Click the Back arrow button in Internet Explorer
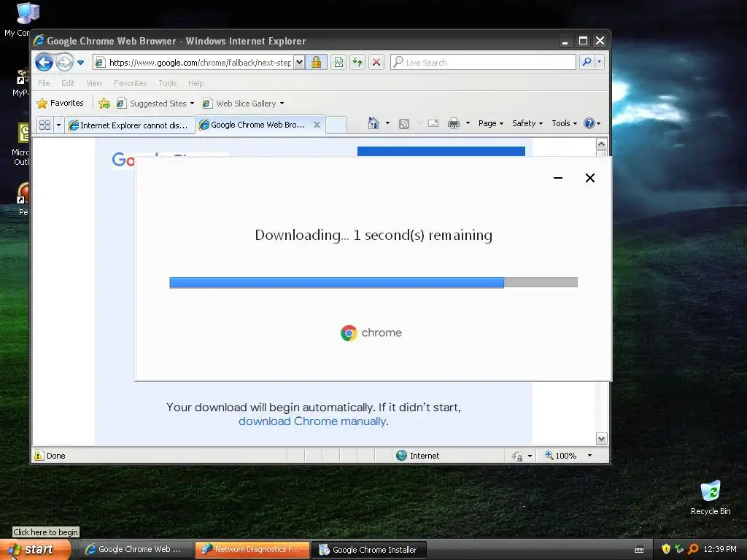This screenshot has height=560, width=747. pyautogui.click(x=44, y=63)
